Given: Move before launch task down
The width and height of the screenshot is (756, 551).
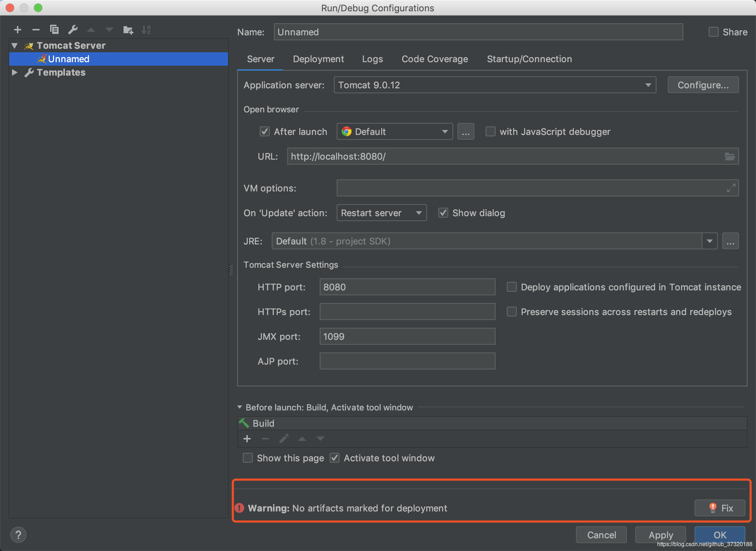Looking at the screenshot, I should coord(320,439).
